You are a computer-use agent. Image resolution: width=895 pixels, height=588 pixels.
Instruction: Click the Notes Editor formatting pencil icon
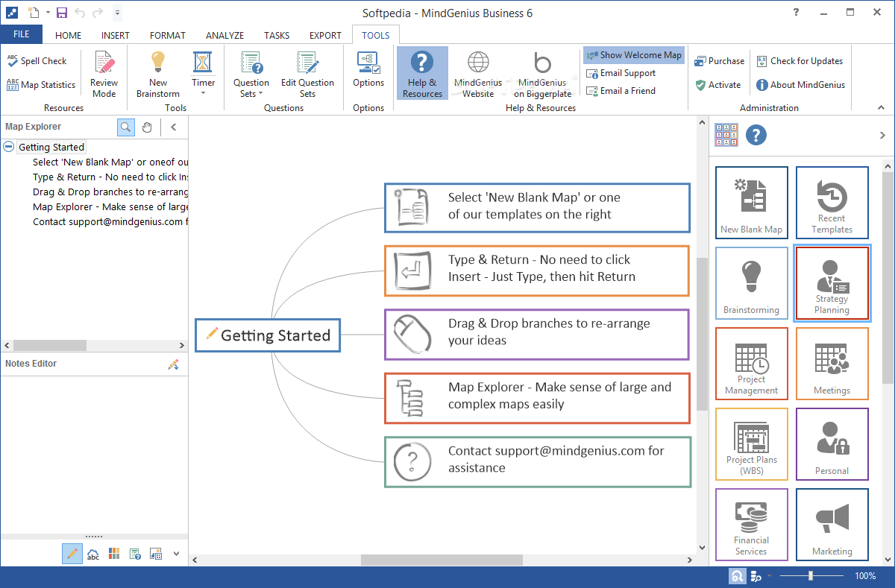(x=173, y=364)
